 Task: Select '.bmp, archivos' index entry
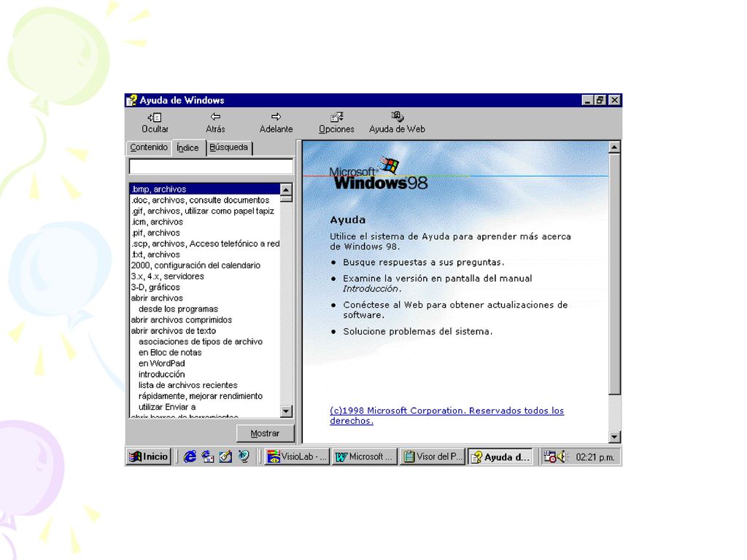[x=205, y=189]
